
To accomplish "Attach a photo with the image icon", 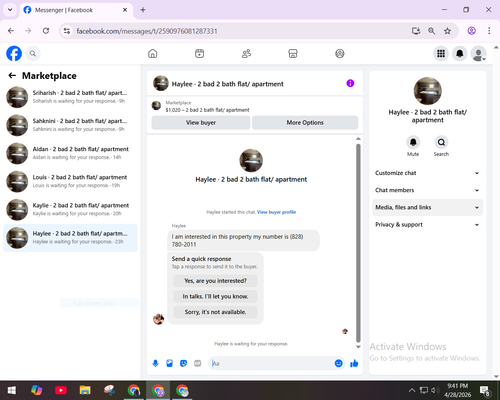I will point(169,363).
